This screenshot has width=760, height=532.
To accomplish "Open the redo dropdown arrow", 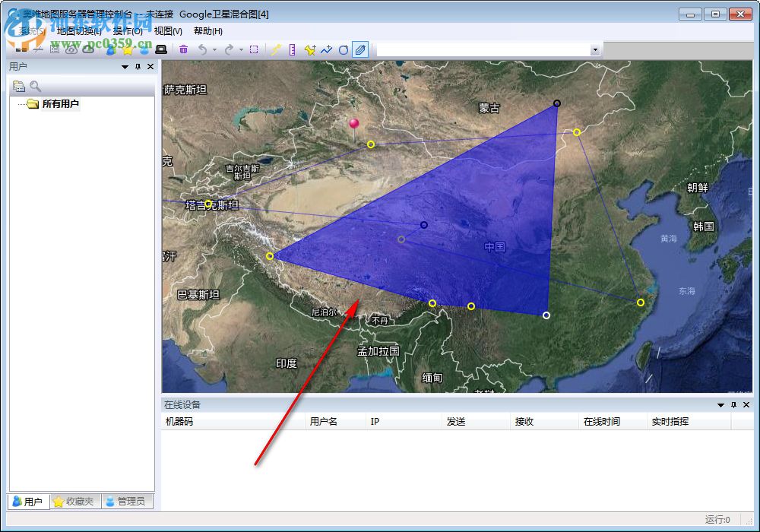I will pyautogui.click(x=241, y=49).
